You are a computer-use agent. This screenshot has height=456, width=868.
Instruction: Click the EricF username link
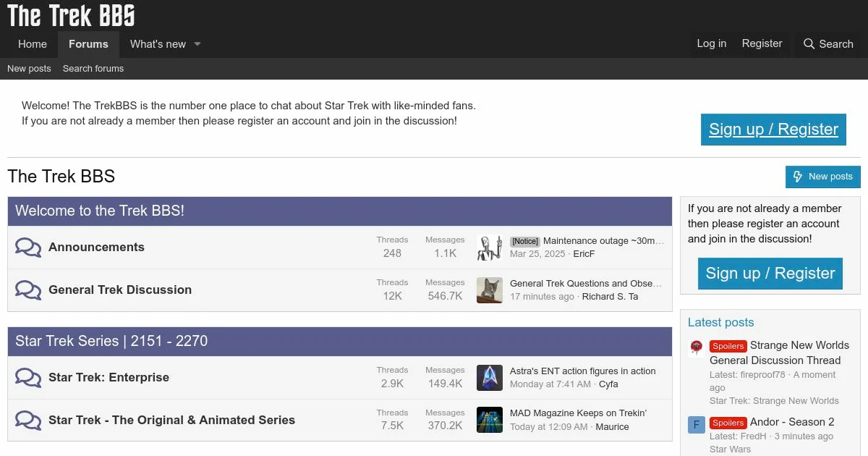[x=584, y=254]
